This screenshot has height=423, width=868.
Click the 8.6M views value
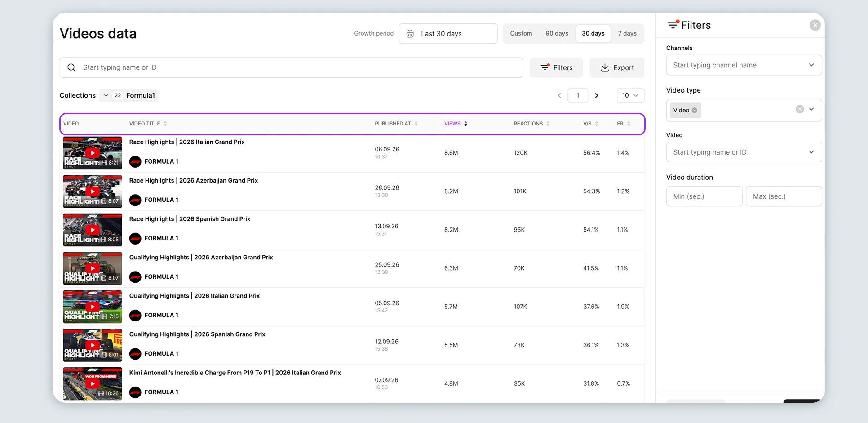[x=451, y=153]
